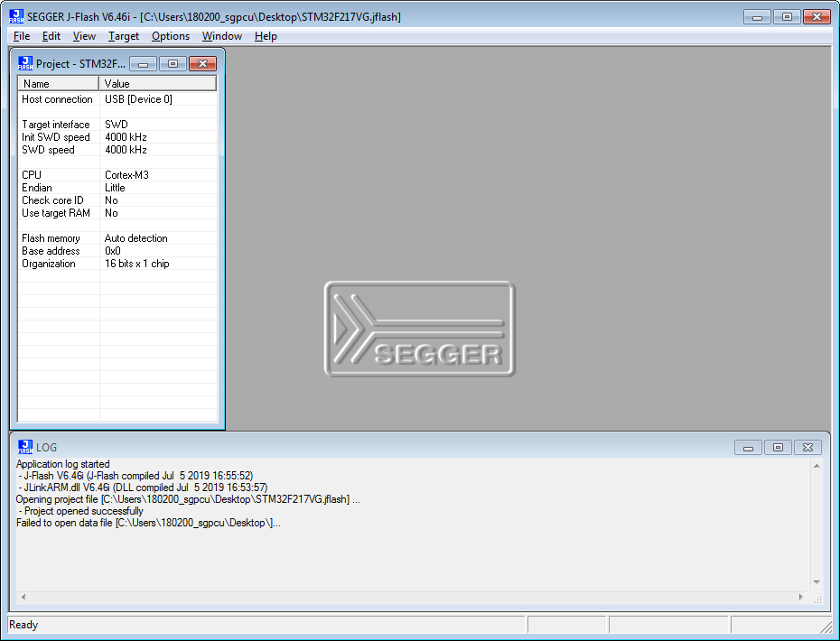The width and height of the screenshot is (840, 641).
Task: Open the View menu
Action: [84, 36]
